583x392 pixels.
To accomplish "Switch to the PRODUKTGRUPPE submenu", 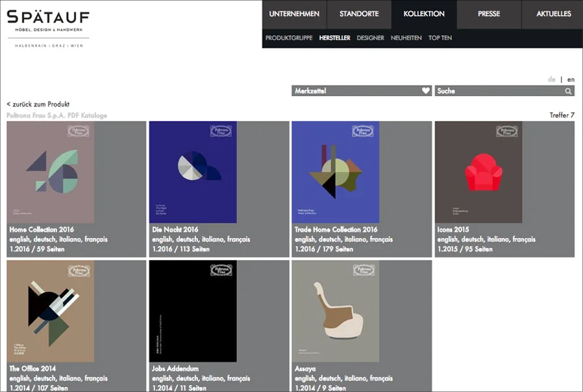I will (289, 38).
